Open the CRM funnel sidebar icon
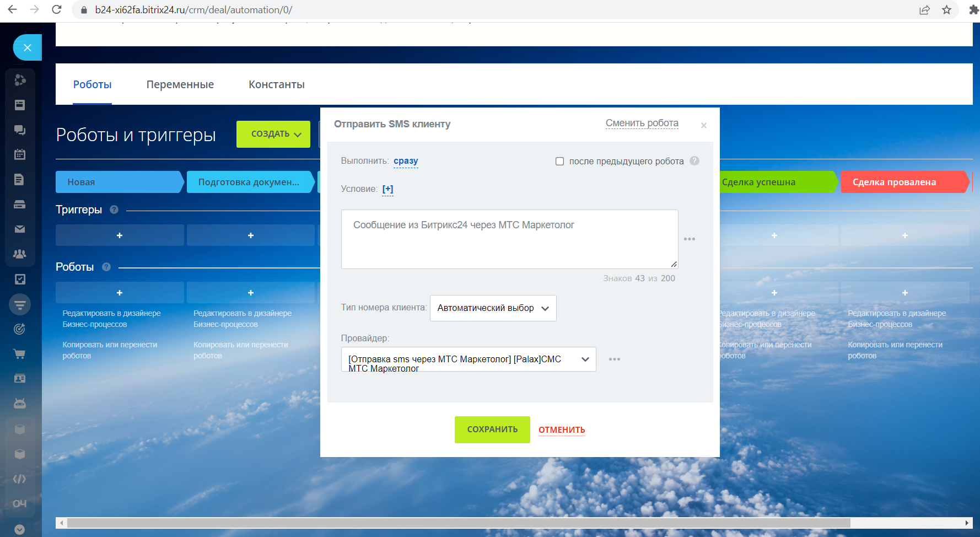Viewport: 980px width, 537px height. click(x=20, y=304)
